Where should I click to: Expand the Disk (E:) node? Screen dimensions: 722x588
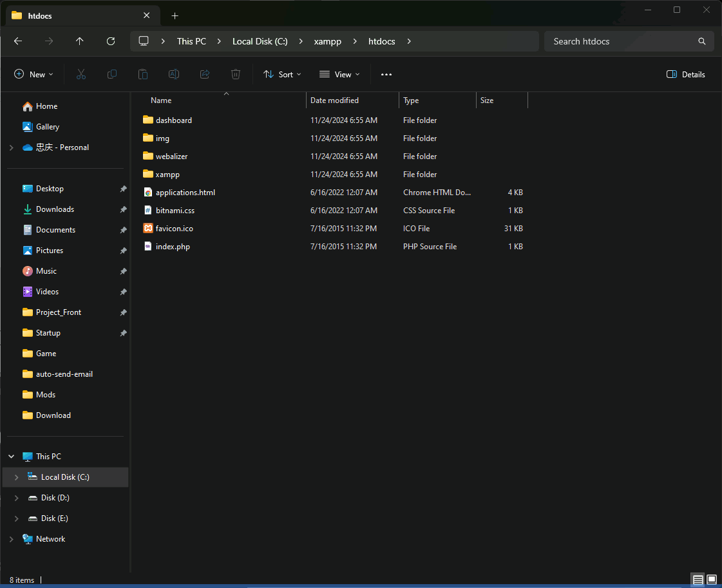click(17, 518)
